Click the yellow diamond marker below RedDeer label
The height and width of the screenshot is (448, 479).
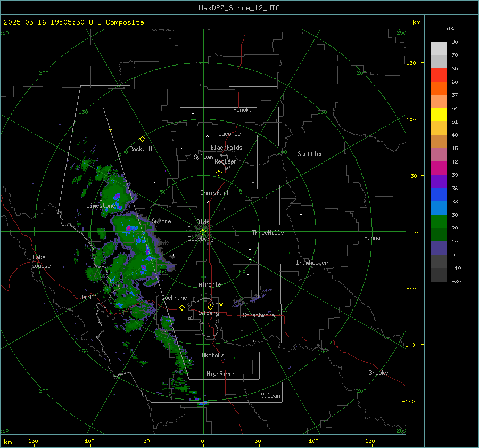(219, 173)
